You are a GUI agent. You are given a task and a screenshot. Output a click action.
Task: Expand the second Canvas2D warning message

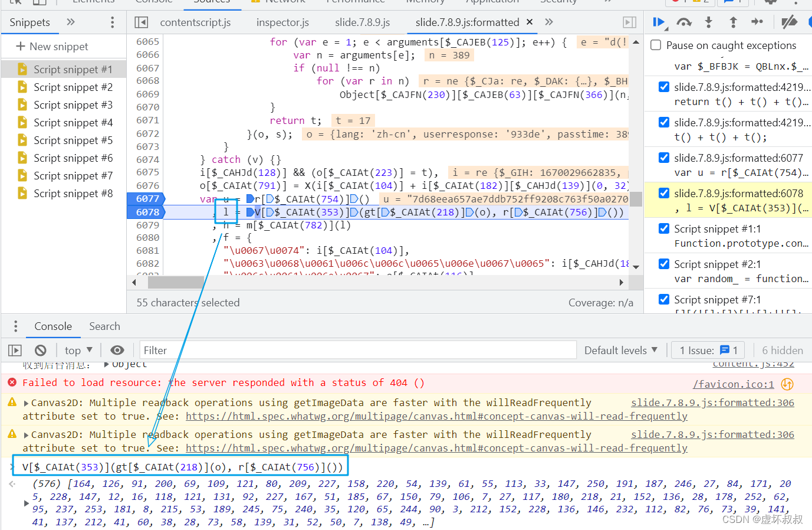click(26, 435)
